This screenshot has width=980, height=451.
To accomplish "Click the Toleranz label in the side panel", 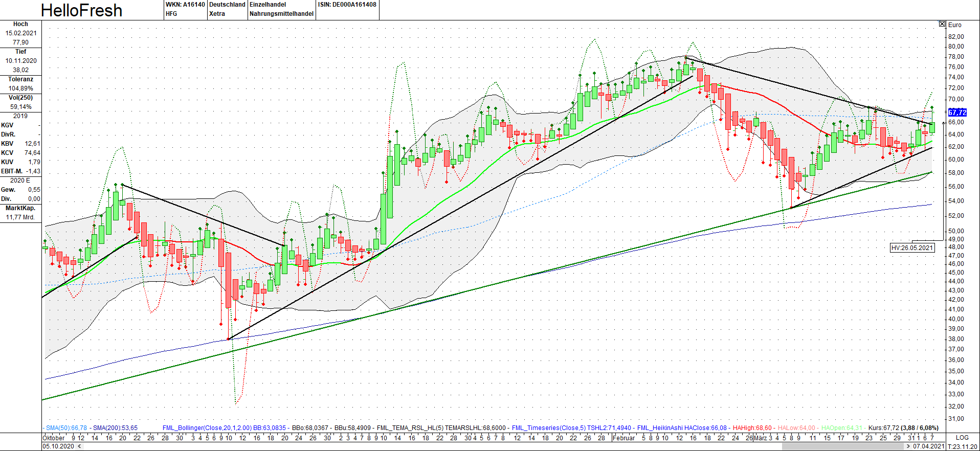I will point(20,79).
